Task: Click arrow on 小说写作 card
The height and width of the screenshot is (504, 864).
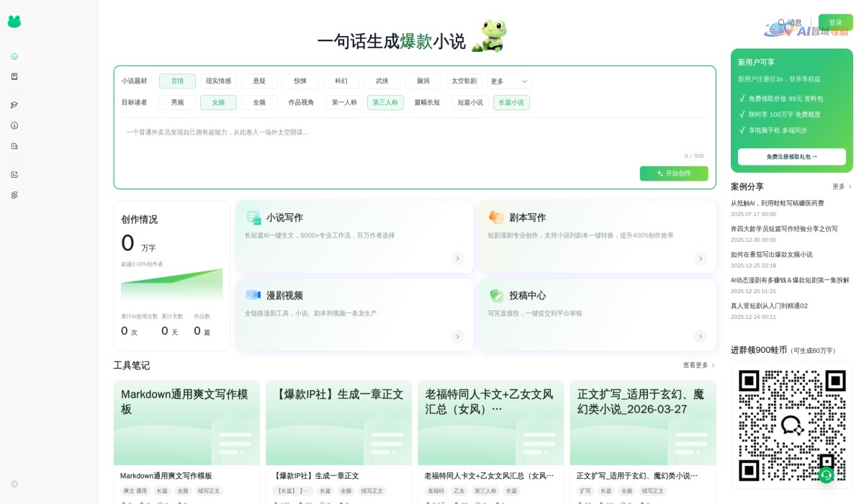Action: (x=457, y=258)
